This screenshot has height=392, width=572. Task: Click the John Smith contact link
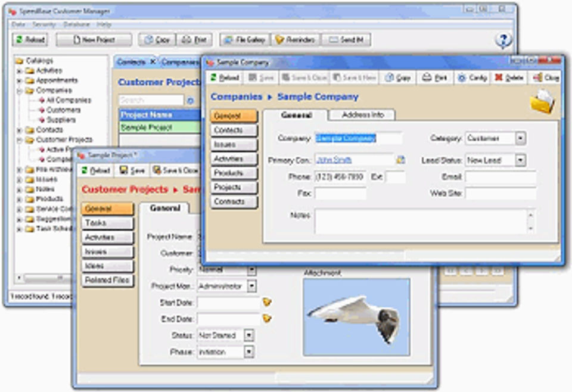[334, 160]
